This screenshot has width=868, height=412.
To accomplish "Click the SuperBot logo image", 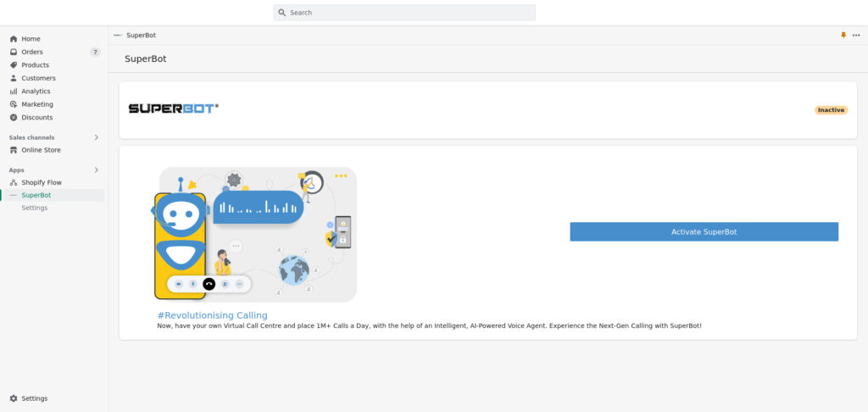I will [173, 109].
